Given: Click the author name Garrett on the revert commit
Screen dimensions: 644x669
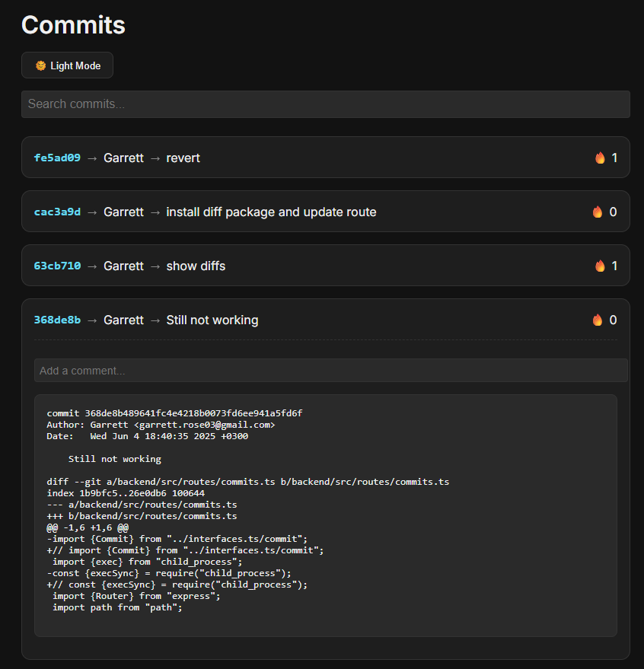Looking at the screenshot, I should point(123,158).
